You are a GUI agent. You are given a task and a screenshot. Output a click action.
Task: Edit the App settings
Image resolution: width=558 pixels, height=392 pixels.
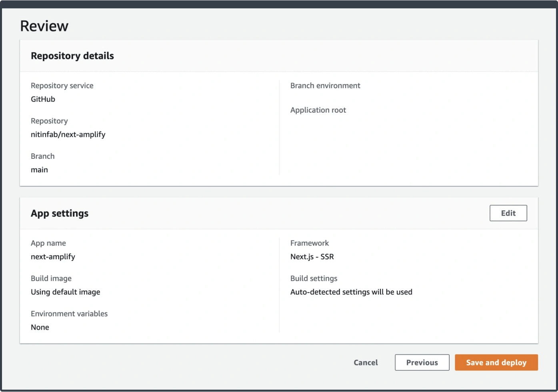coord(508,213)
